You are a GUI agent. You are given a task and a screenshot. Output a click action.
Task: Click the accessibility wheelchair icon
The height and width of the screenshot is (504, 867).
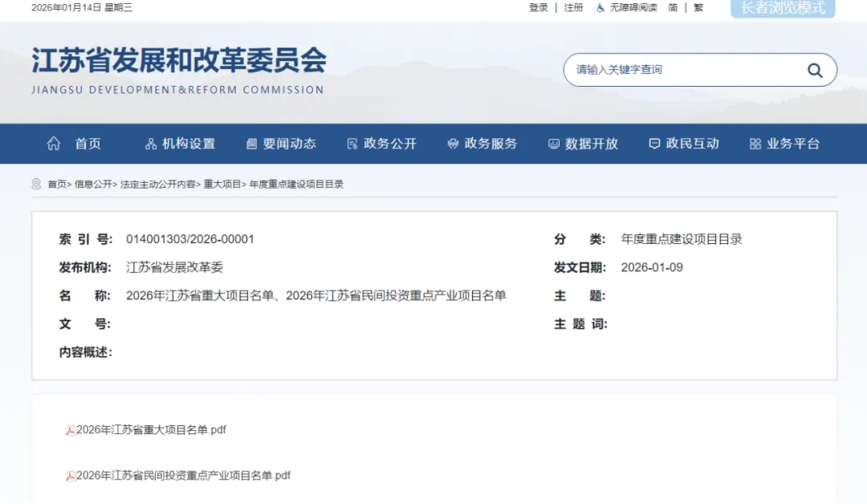pos(600,7)
